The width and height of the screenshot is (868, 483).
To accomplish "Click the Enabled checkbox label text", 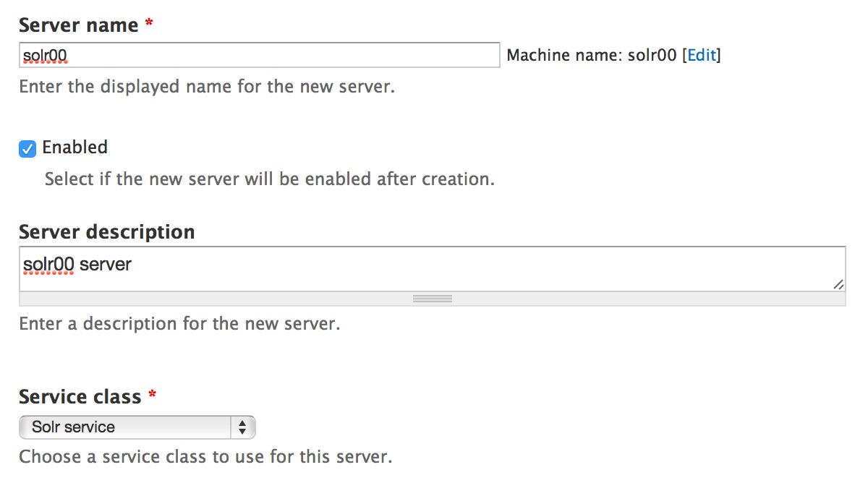I will 75,148.
